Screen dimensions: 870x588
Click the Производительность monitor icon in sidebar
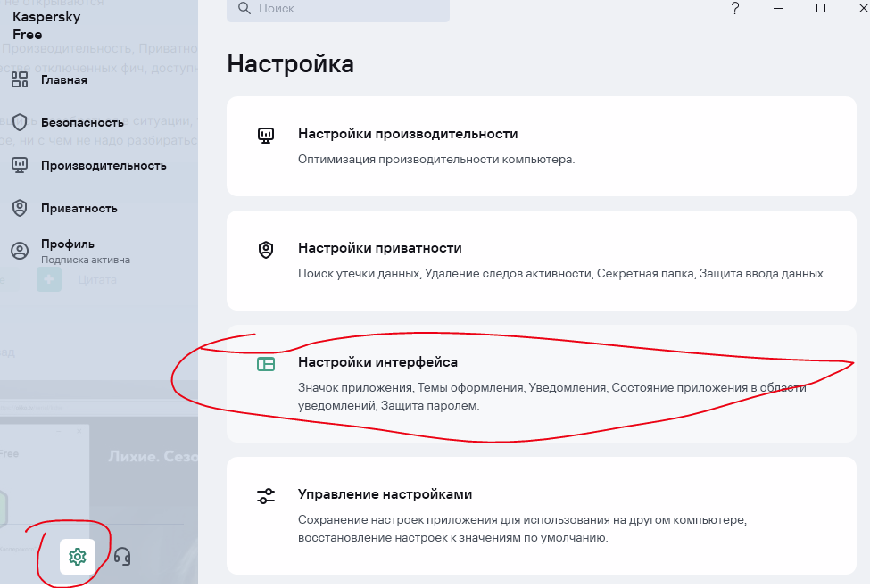(x=20, y=165)
